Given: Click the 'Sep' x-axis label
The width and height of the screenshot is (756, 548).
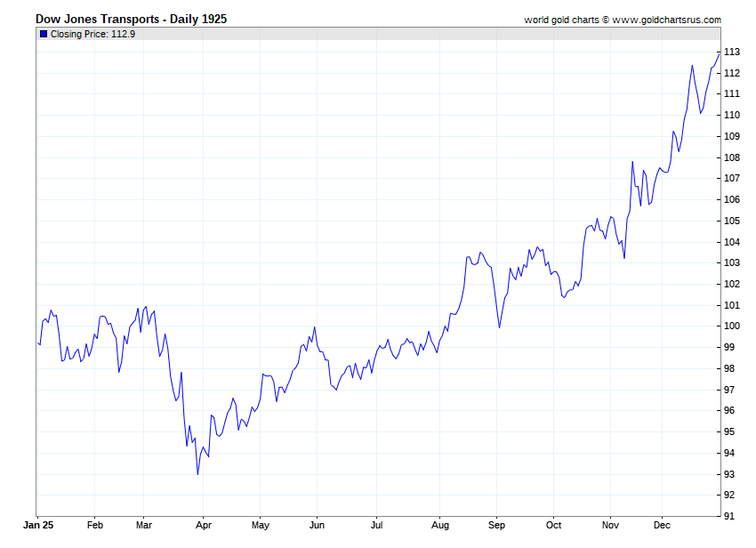Looking at the screenshot, I should tap(496, 526).
